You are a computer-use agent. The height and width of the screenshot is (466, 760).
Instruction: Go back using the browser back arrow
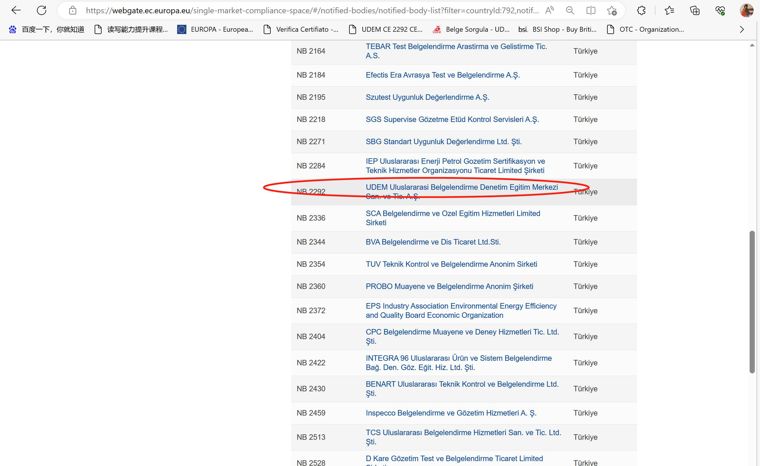click(16, 10)
